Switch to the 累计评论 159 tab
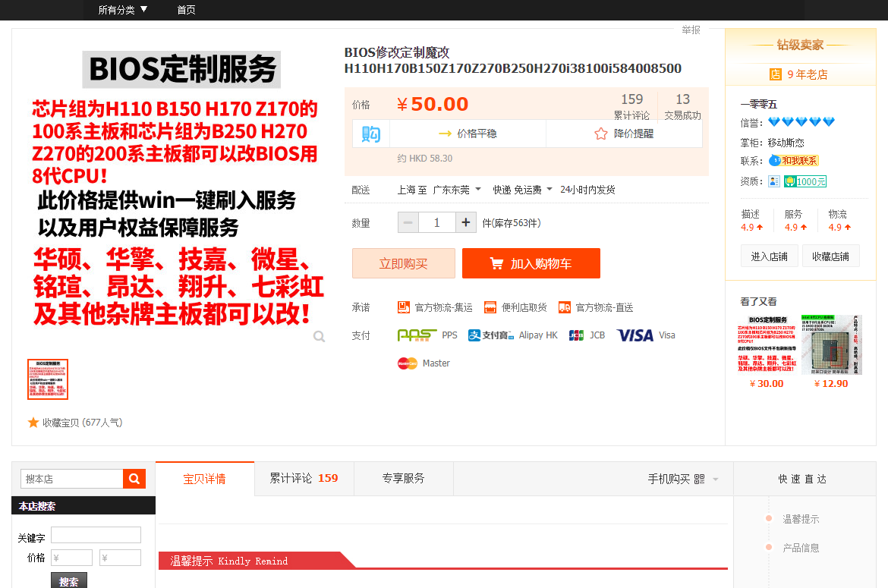Screen dimensions: 888x588 tap(304, 479)
